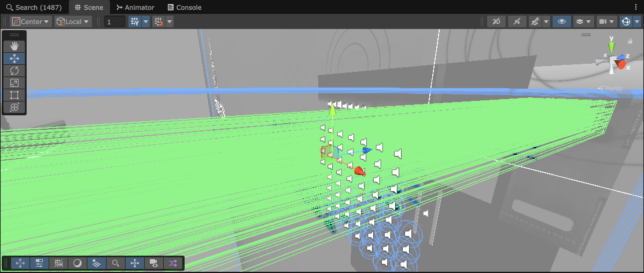Select the Hand view tool
644x273 pixels.
point(14,46)
